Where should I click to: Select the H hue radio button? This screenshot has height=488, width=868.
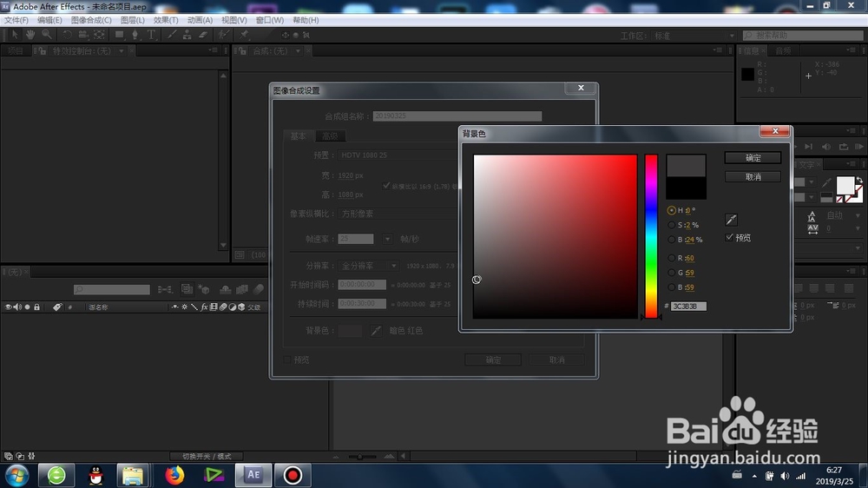[x=672, y=210]
